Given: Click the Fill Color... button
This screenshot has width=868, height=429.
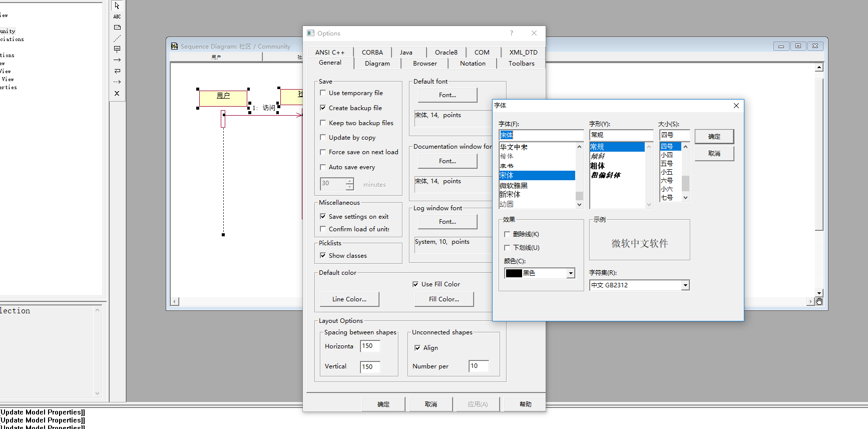Looking at the screenshot, I should pos(444,299).
